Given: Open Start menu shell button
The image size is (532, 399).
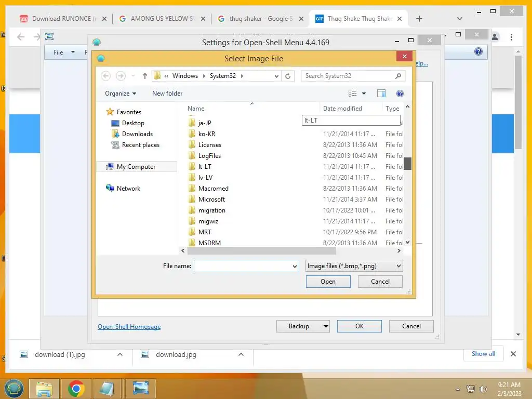Looking at the screenshot, I should point(14,389).
